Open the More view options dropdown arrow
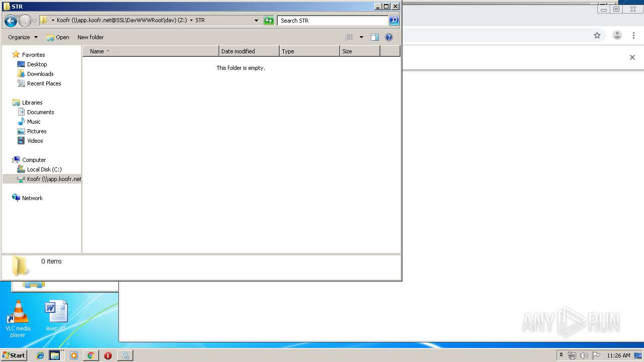The image size is (644, 362). 361,37
